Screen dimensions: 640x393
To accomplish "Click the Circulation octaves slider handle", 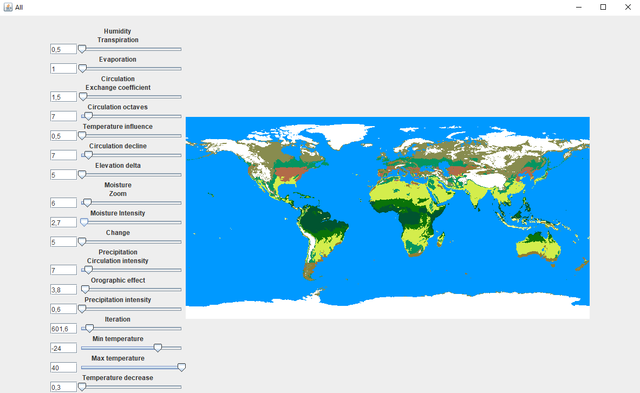I will tap(88, 116).
